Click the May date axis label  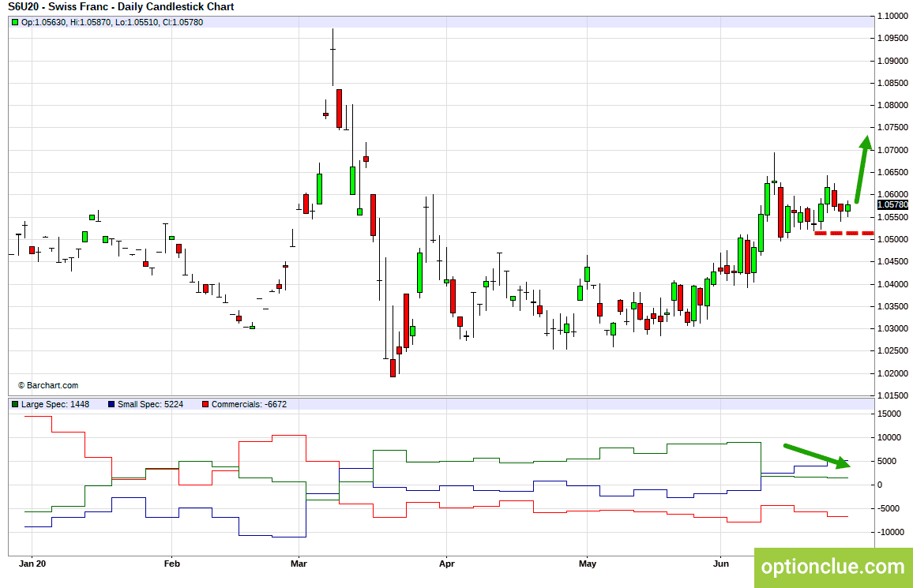(588, 564)
